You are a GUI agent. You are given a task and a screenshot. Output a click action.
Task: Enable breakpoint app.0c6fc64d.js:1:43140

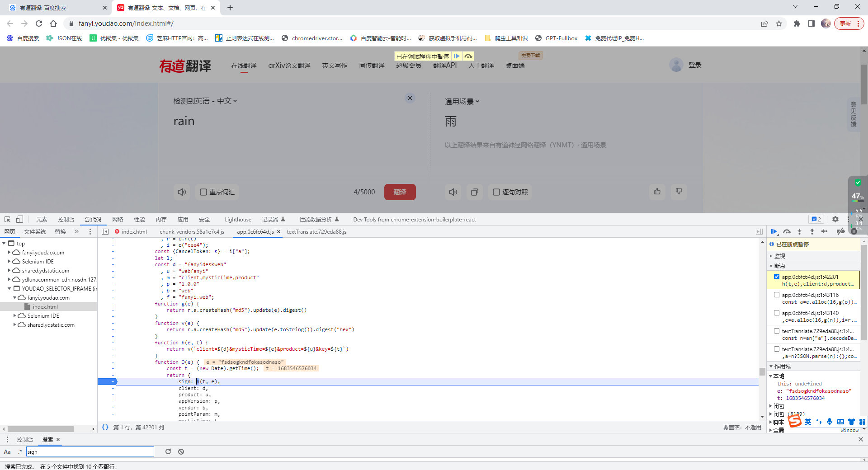pyautogui.click(x=777, y=313)
